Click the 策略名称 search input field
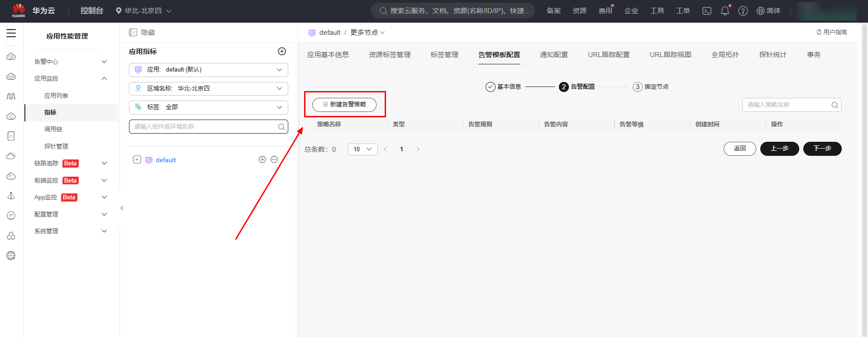This screenshot has height=337, width=868. tap(787, 105)
